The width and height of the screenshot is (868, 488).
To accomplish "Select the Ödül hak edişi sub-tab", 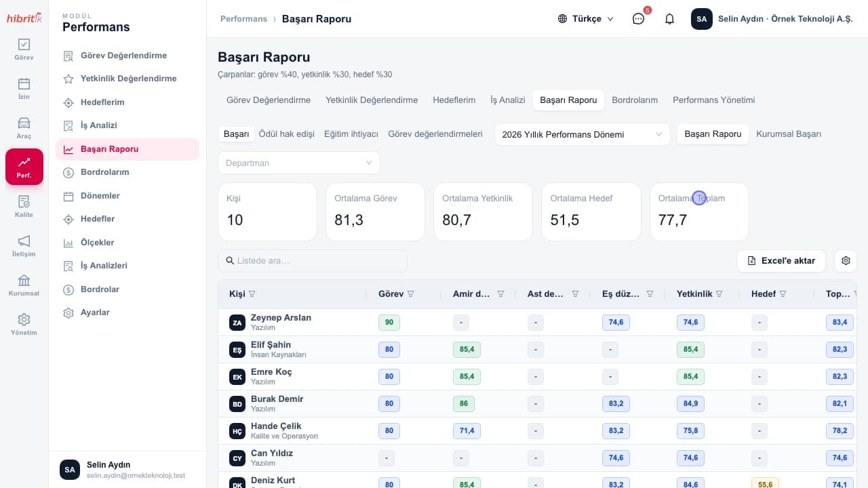I will tap(287, 134).
